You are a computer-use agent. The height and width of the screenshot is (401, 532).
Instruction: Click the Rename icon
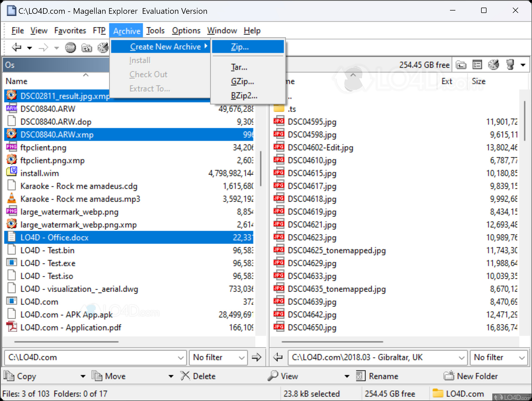360,376
